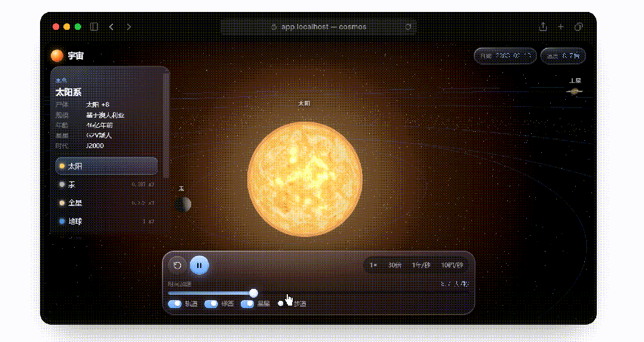The height and width of the screenshot is (342, 644).
Task: Reset the simulation with the circular arrow button
Action: point(177,265)
